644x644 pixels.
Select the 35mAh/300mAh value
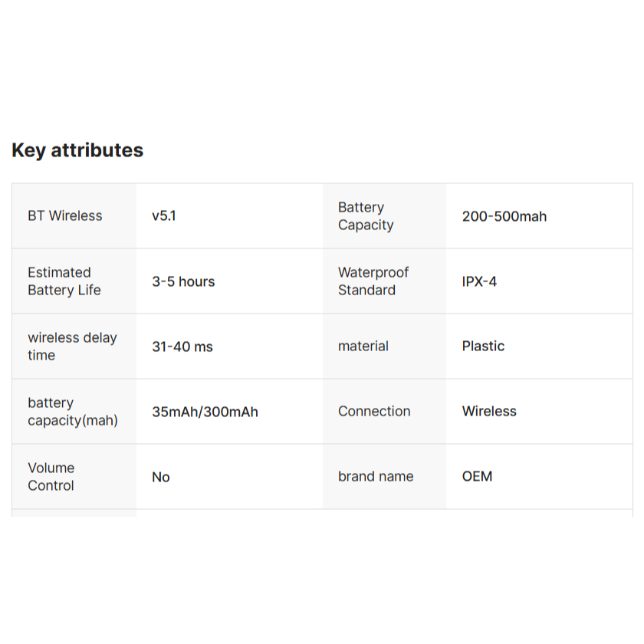205,412
